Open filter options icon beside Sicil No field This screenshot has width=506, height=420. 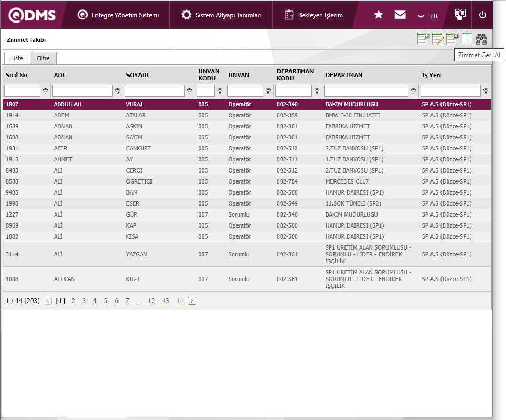point(45,91)
